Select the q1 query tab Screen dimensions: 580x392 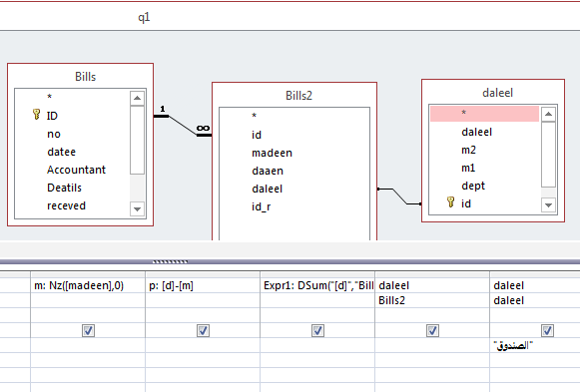pos(144,17)
